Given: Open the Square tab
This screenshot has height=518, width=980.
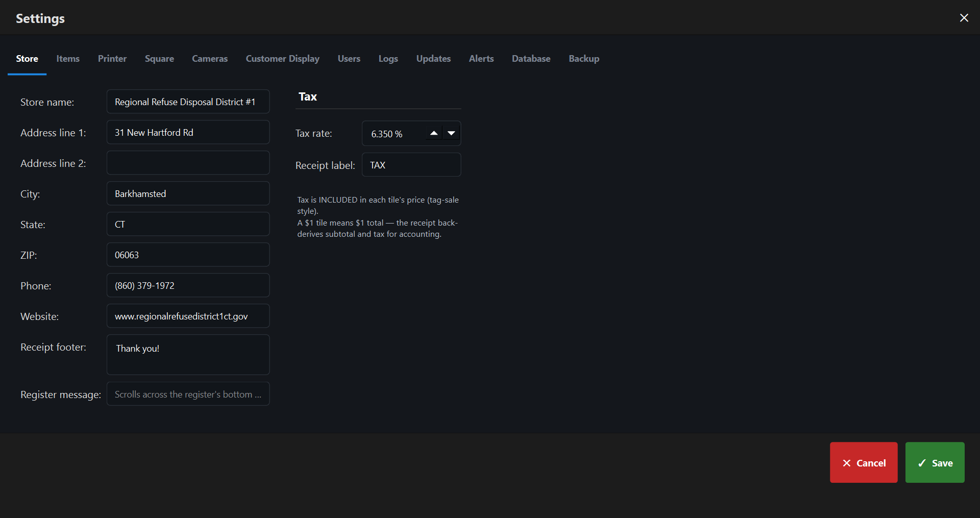Looking at the screenshot, I should coord(159,59).
